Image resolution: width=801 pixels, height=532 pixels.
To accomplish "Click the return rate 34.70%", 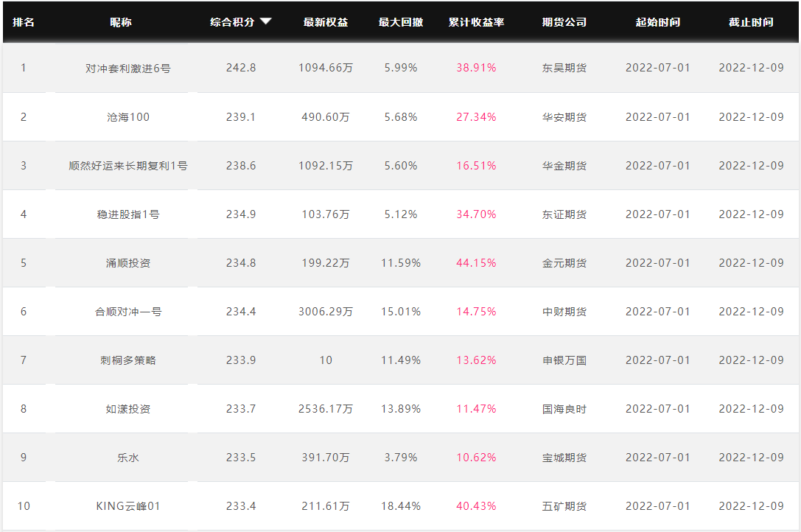I will [x=476, y=214].
